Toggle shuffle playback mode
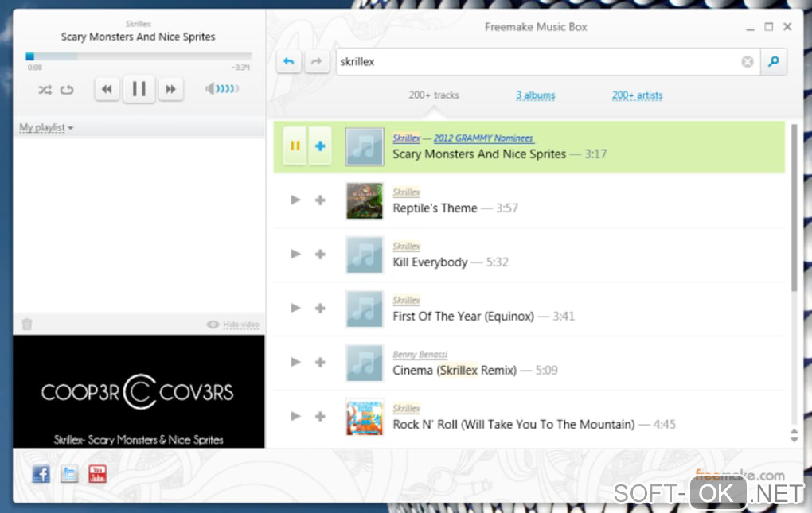The width and height of the screenshot is (812, 513). pyautogui.click(x=45, y=90)
